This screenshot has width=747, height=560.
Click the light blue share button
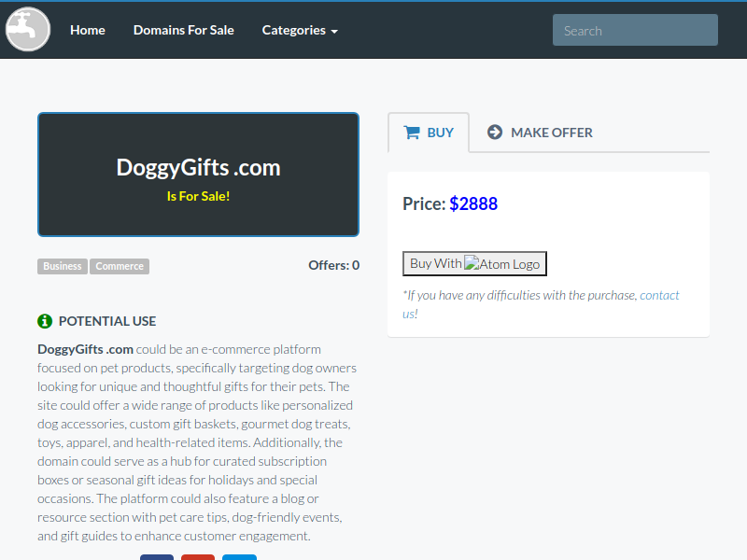coord(239,556)
